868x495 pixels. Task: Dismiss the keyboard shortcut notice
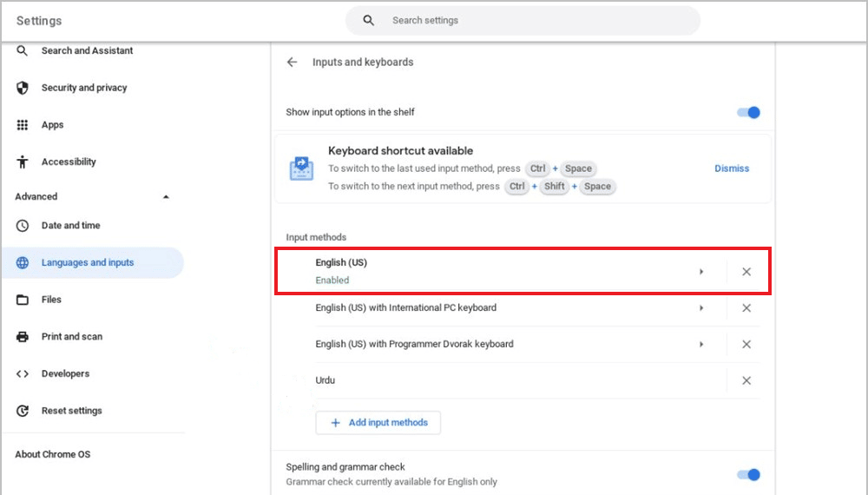click(x=732, y=168)
